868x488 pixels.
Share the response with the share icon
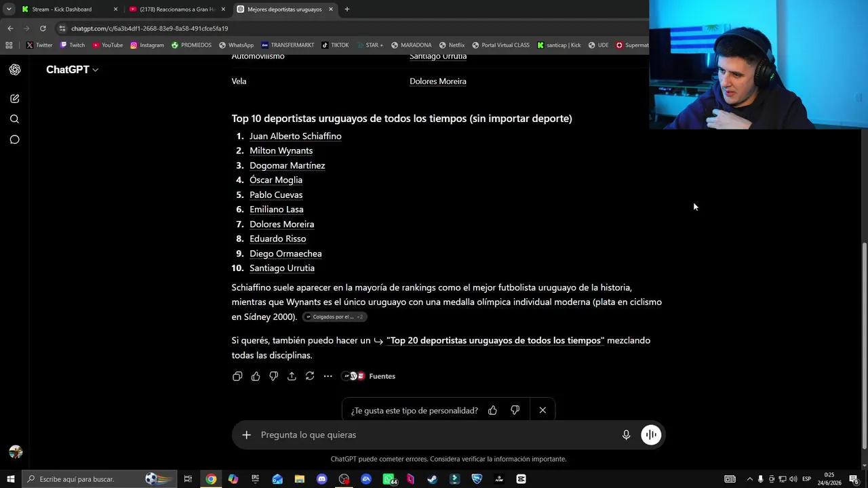click(292, 376)
